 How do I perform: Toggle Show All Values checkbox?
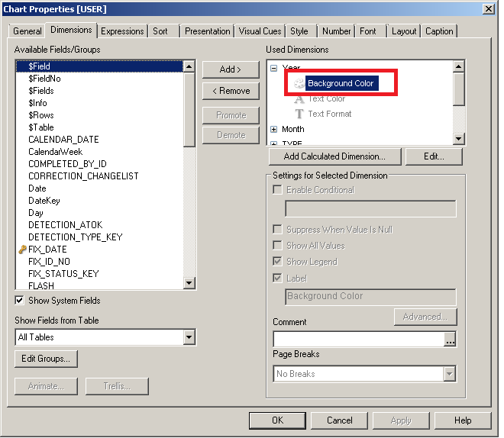click(x=277, y=246)
